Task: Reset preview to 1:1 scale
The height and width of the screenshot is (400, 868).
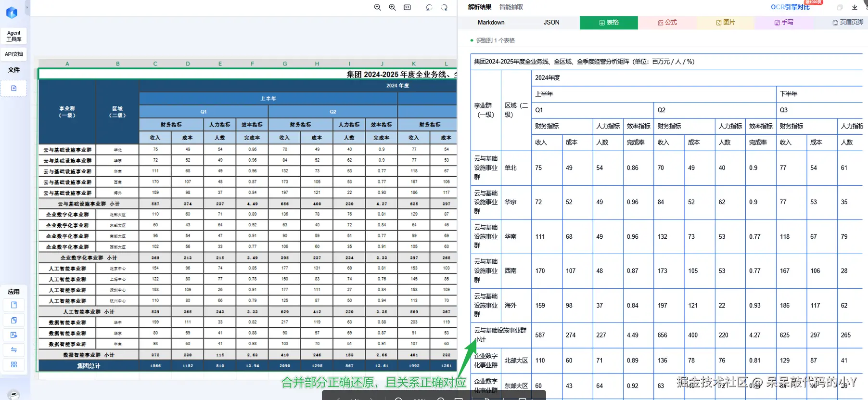Action: [x=408, y=7]
